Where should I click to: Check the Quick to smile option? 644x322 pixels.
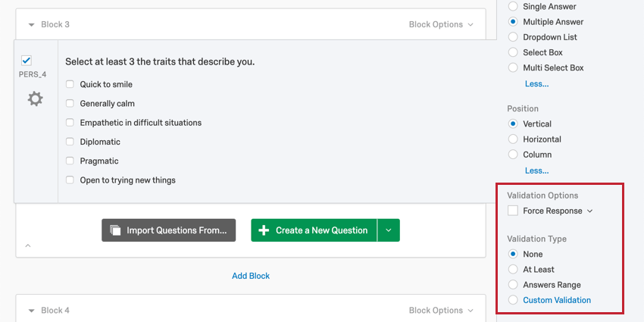pyautogui.click(x=70, y=84)
